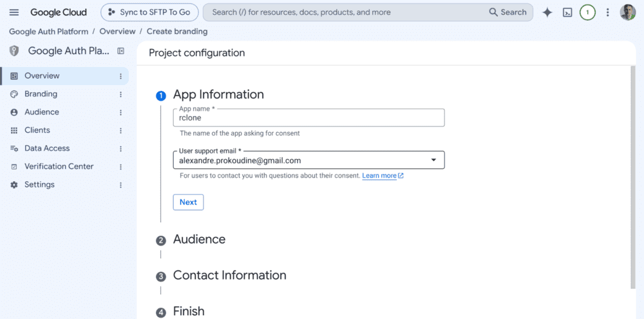This screenshot has height=319, width=644.
Task: Open the notifications badge showing 1
Action: pyautogui.click(x=587, y=12)
